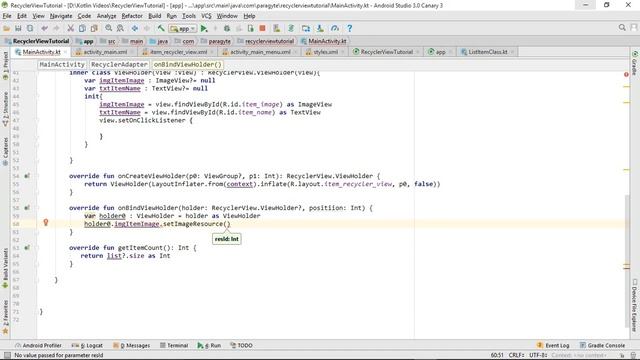Close the MainActivity.kt editor tab
The height and width of the screenshot is (360, 640).
[65, 52]
